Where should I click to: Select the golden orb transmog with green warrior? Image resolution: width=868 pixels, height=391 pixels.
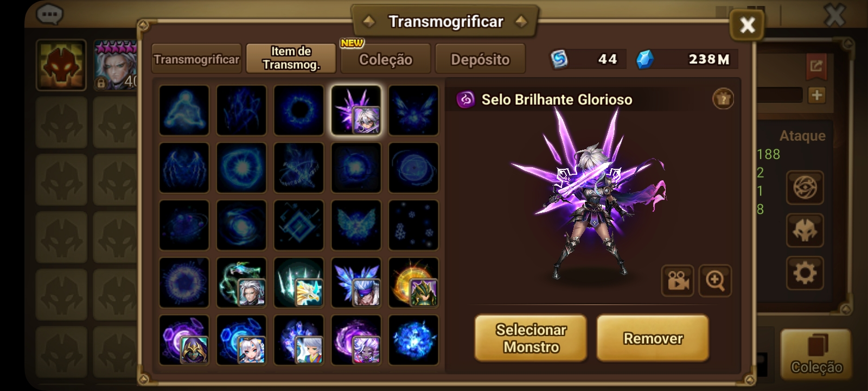(413, 282)
